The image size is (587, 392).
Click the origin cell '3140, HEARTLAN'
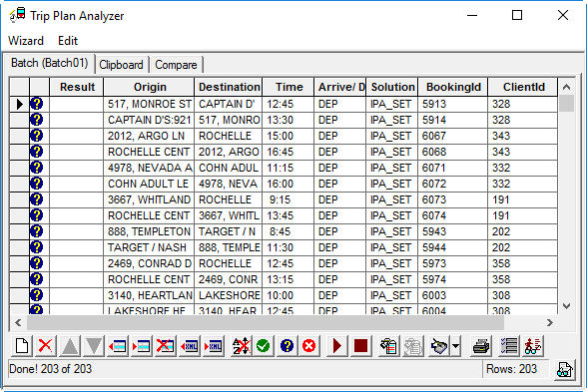coord(149,295)
